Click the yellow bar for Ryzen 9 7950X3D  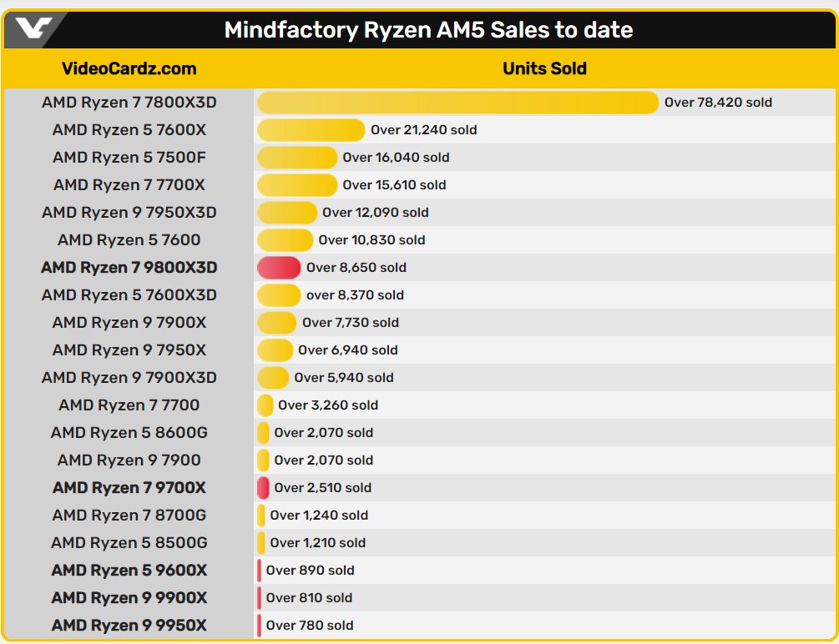[287, 213]
